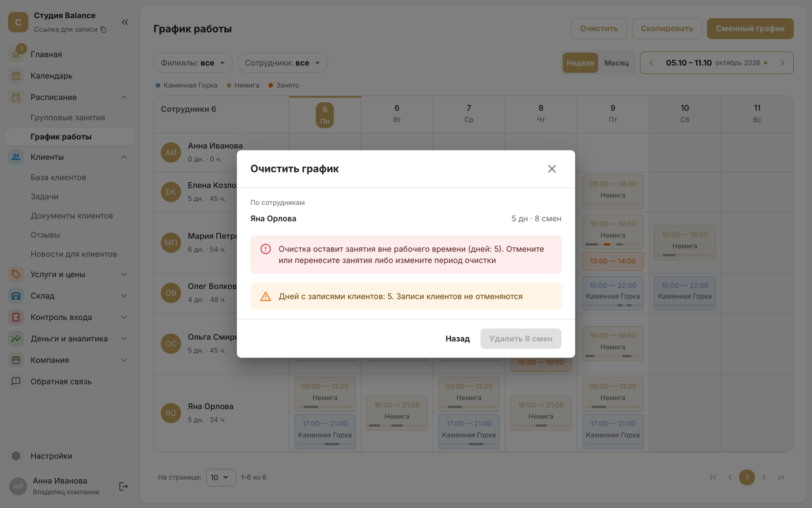The height and width of the screenshot is (508, 812).
Task: Go to previous week arrow
Action: [651, 63]
